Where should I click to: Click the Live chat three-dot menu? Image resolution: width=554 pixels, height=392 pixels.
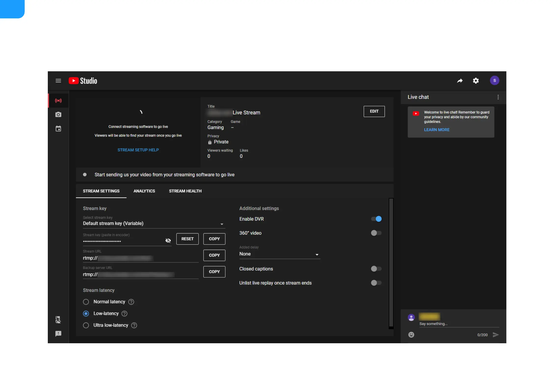(x=498, y=97)
